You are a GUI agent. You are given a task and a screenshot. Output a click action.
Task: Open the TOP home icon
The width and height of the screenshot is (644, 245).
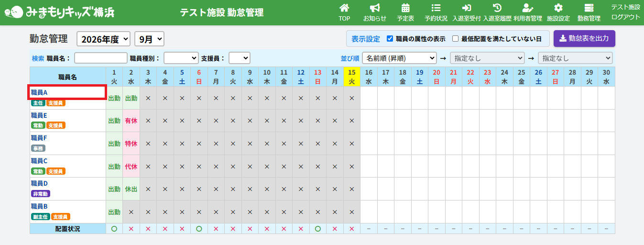[x=344, y=8]
